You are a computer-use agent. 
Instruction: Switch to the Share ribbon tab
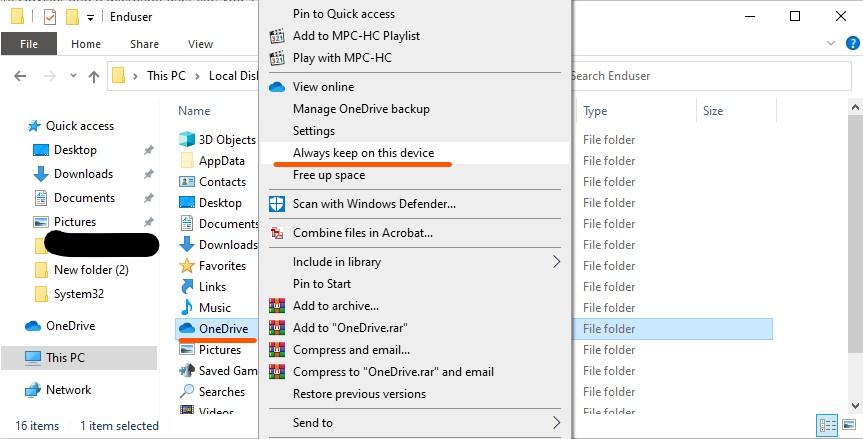tap(144, 44)
